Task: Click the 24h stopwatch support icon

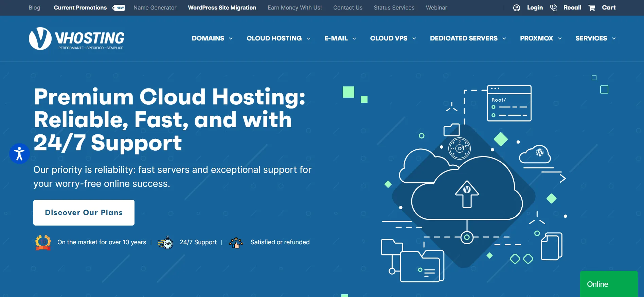Action: click(x=165, y=243)
